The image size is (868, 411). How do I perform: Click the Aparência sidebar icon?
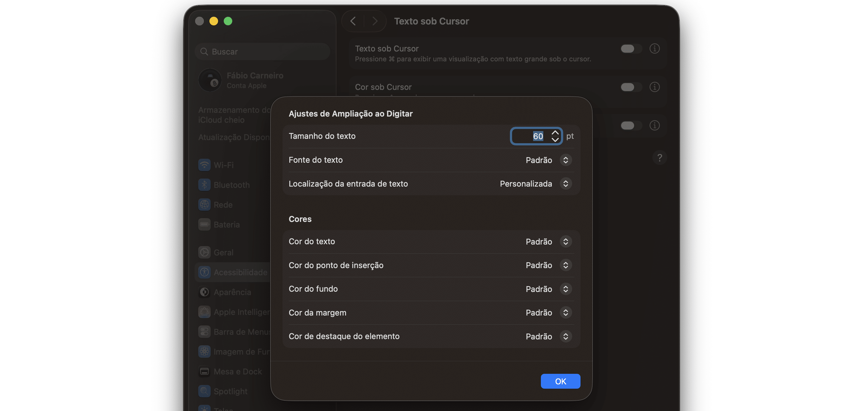pos(204,292)
